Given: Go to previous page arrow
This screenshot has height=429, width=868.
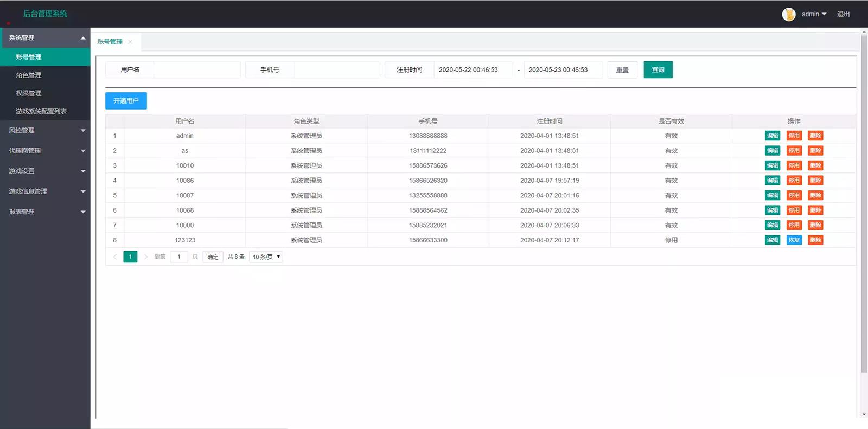Looking at the screenshot, I should click(115, 257).
